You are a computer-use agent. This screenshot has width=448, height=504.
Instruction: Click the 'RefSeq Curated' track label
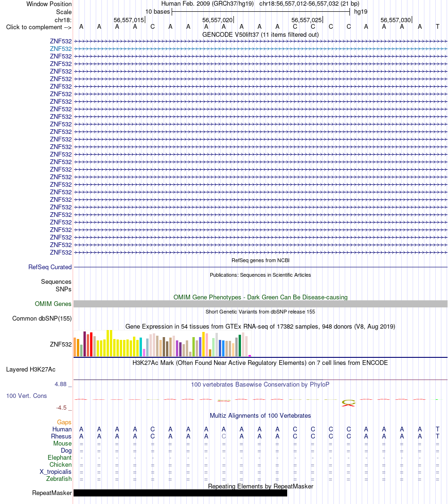[50, 267]
